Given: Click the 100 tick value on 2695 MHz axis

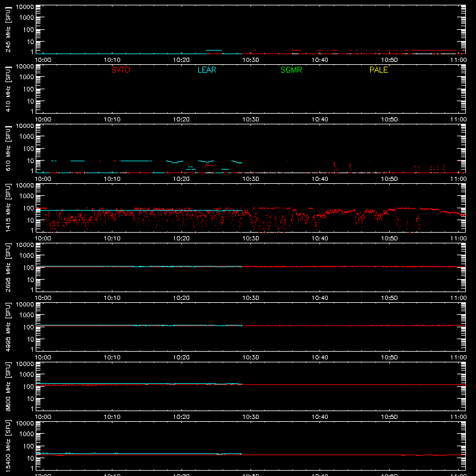Looking at the screenshot, I should [x=29, y=268].
